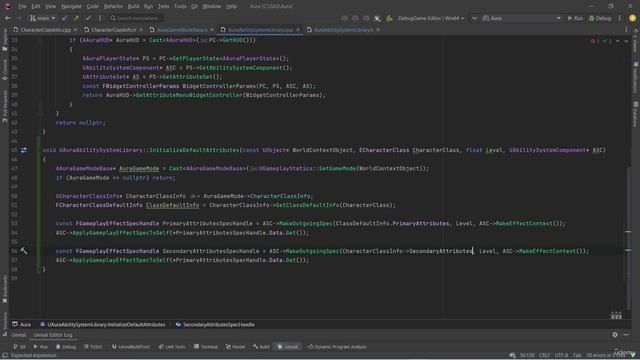The width and height of the screenshot is (640, 360).
Task: Open the Unit Tests tool window
Action: [172, 347]
